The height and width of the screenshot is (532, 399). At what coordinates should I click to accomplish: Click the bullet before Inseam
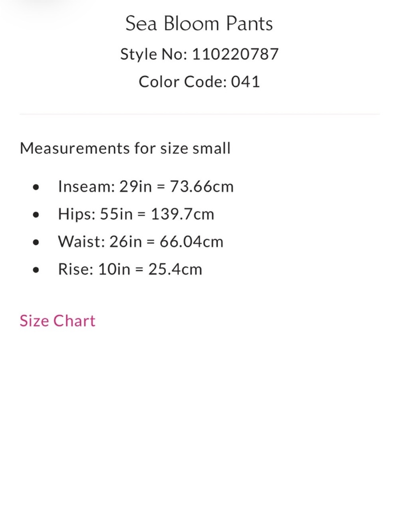[36, 187]
